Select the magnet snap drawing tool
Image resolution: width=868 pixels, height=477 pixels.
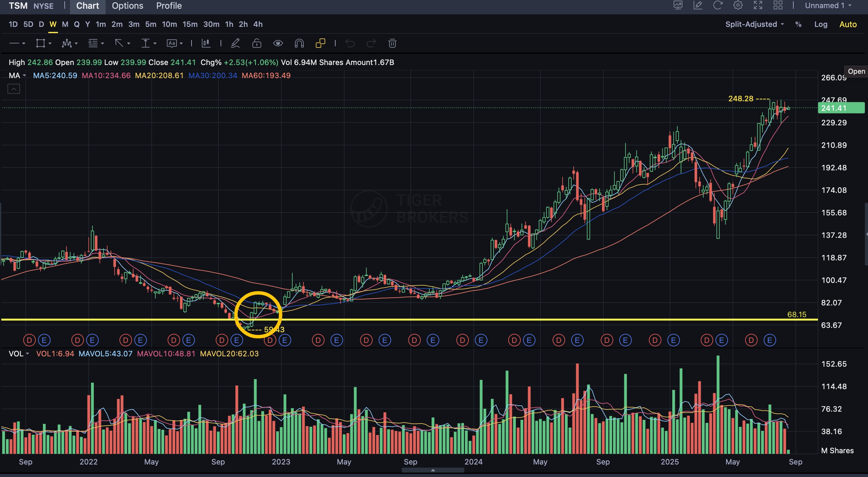pos(299,43)
